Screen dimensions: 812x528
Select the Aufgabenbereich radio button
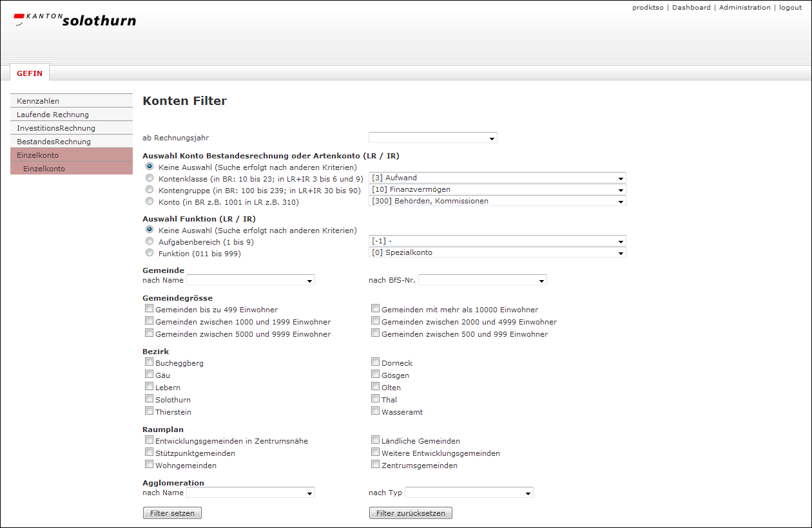(x=150, y=241)
